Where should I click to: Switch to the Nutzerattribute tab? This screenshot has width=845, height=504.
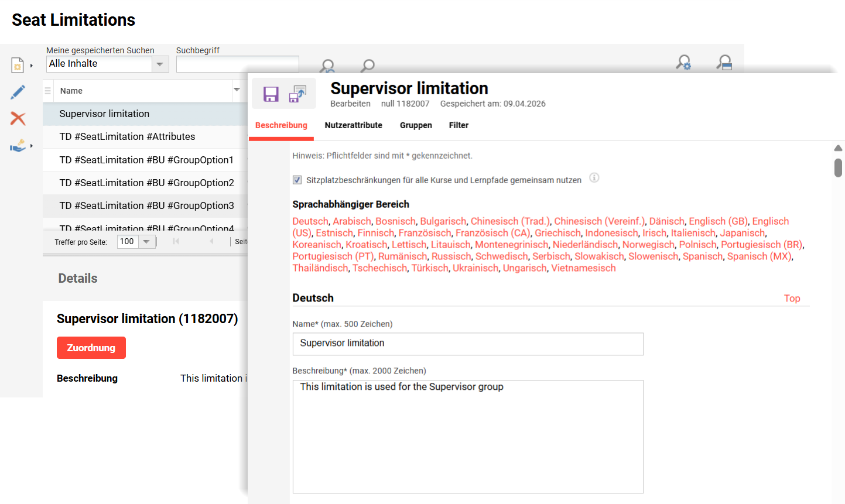pyautogui.click(x=353, y=125)
